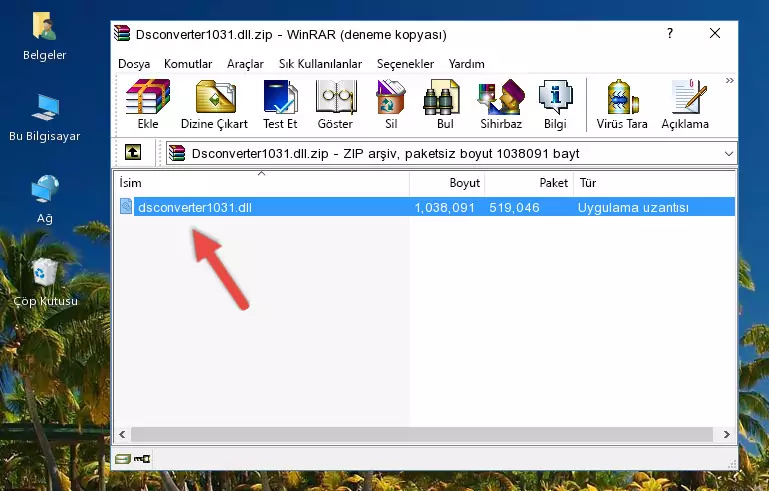The width and height of the screenshot is (769, 491).
Task: Show archive Bilgi (info)
Action: [x=555, y=104]
